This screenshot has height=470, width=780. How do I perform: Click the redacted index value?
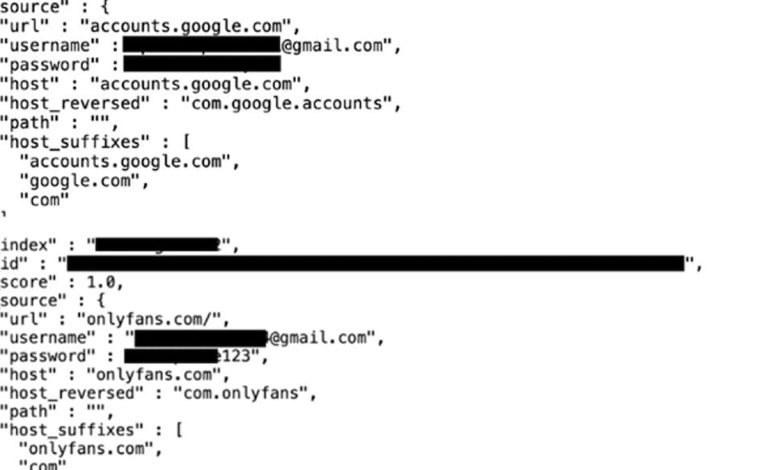pos(158,245)
